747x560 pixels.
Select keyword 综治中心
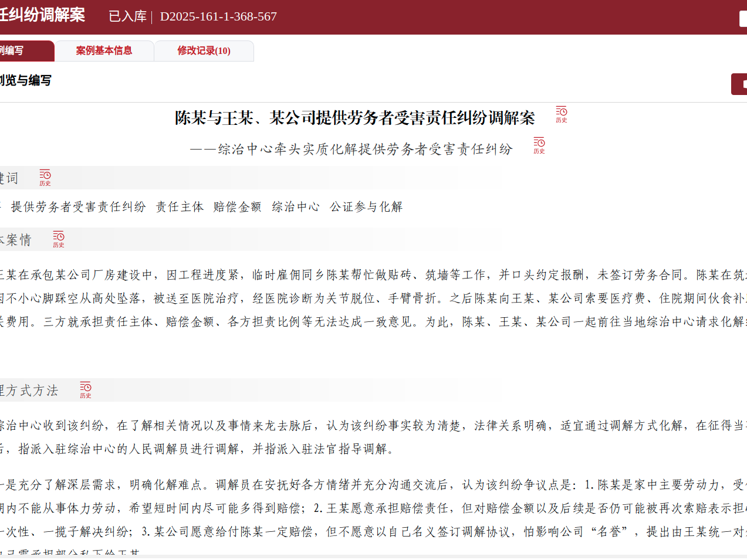(x=295, y=206)
